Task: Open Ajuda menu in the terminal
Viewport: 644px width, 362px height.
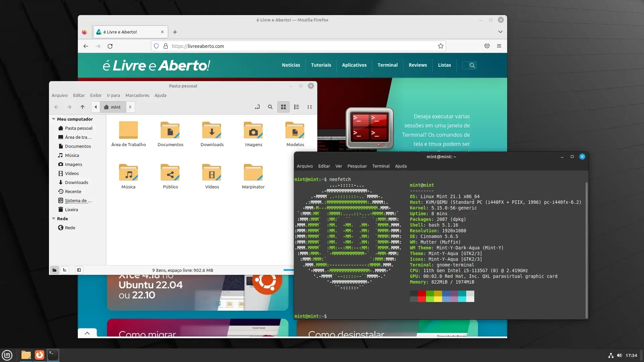Action: (x=401, y=166)
